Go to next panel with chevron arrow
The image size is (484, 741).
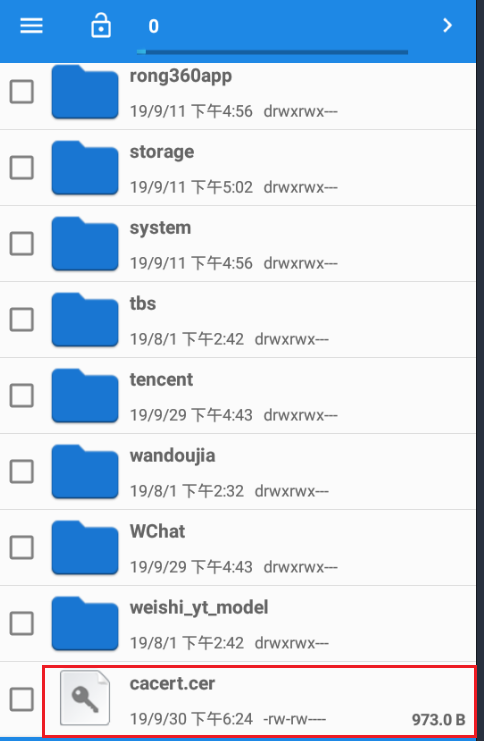point(447,25)
